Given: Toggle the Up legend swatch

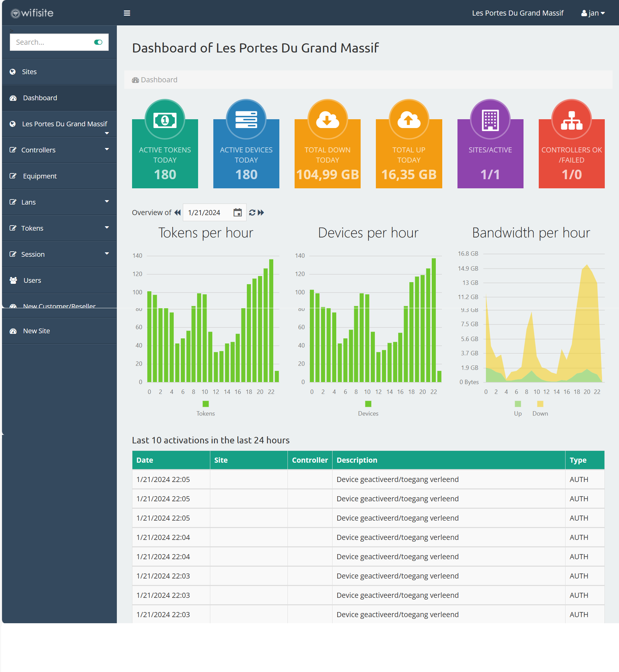Looking at the screenshot, I should click(x=518, y=404).
